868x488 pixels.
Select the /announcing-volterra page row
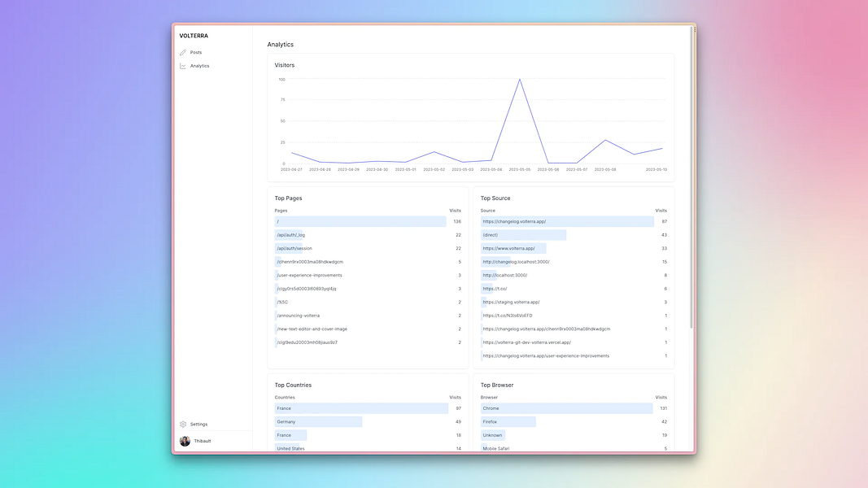click(368, 316)
